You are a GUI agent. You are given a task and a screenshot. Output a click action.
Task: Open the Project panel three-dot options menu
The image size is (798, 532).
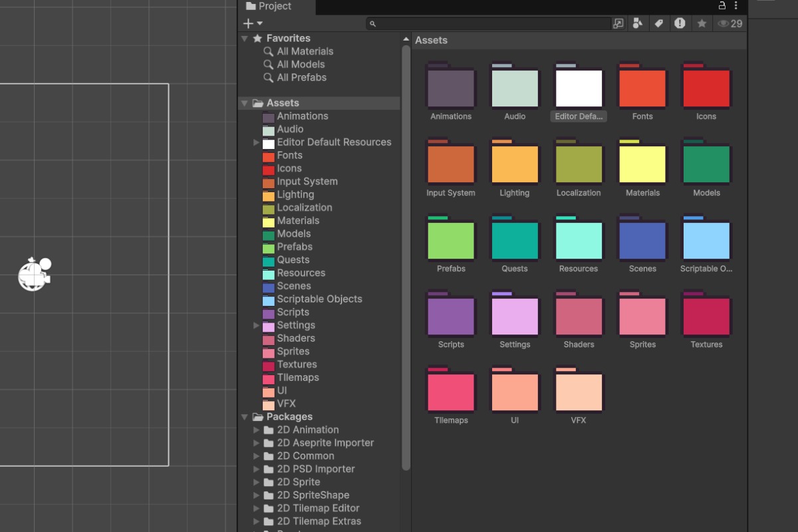coord(736,6)
